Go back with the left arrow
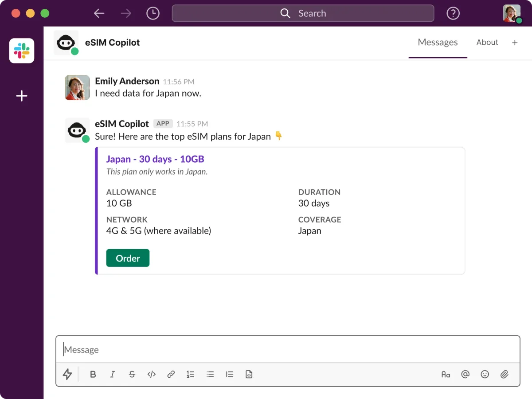Screen dimensions: 532x399 (99, 13)
